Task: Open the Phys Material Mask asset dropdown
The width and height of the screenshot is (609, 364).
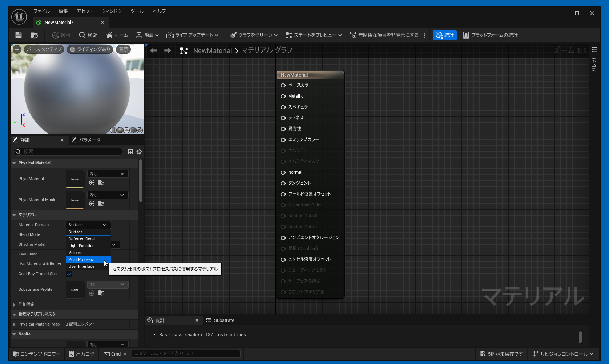Action: click(108, 195)
